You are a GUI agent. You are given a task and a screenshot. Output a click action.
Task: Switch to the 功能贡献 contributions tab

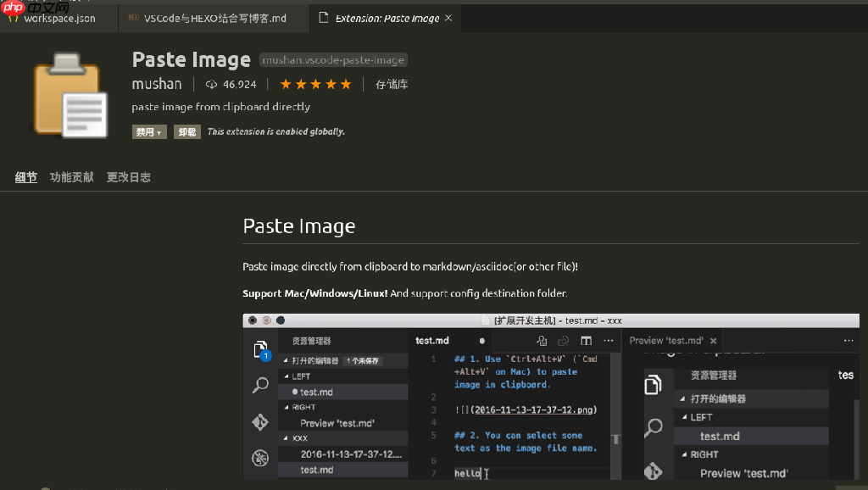[71, 177]
